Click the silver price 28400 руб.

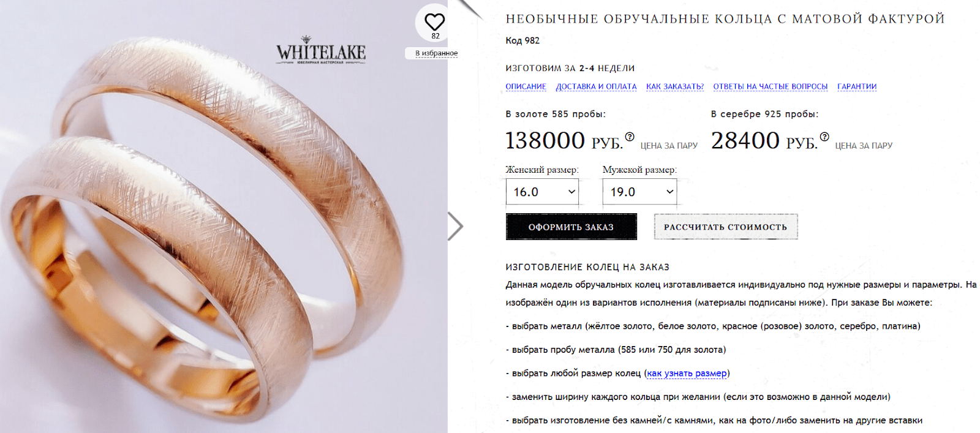point(764,141)
